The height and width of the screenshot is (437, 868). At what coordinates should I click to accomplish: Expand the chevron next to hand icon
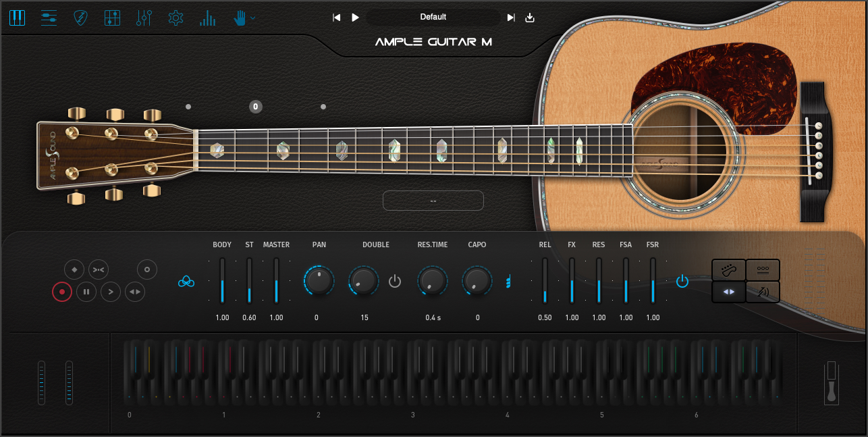pos(253,18)
